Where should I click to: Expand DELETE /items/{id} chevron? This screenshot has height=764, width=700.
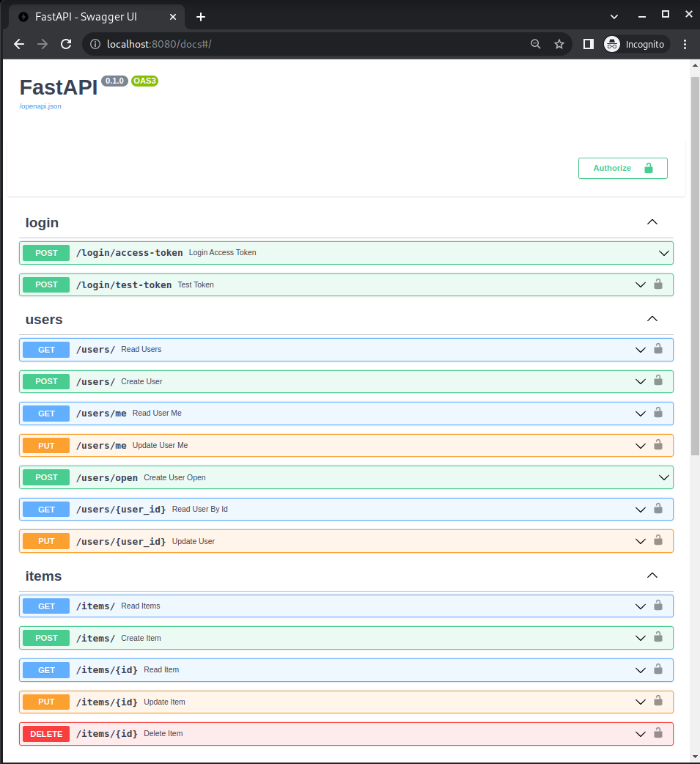pyautogui.click(x=641, y=734)
